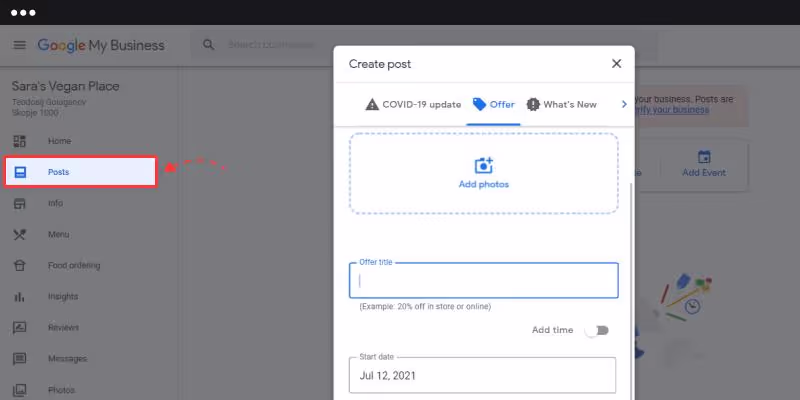Click the Add Event calendar icon
The height and width of the screenshot is (400, 800).
click(x=704, y=157)
